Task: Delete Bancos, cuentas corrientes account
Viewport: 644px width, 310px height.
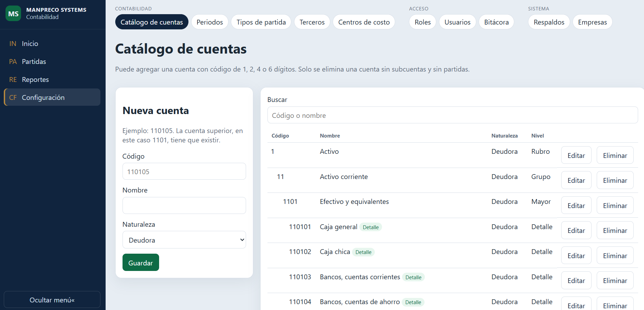Action: coord(615,281)
